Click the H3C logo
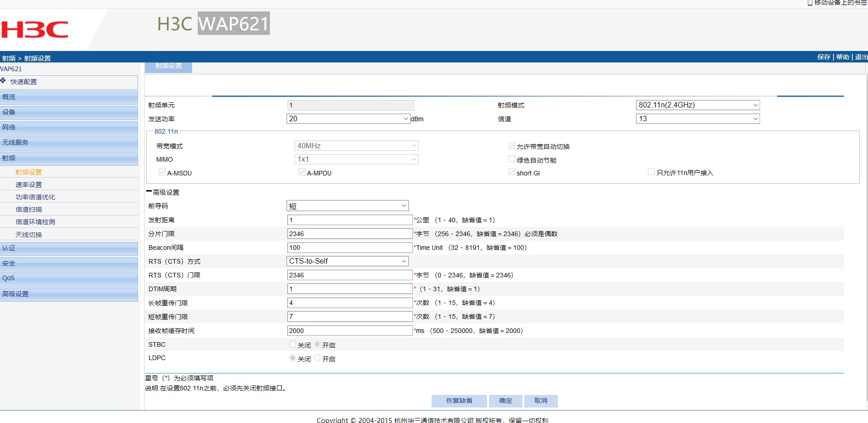The height and width of the screenshot is (423, 868). point(34,30)
